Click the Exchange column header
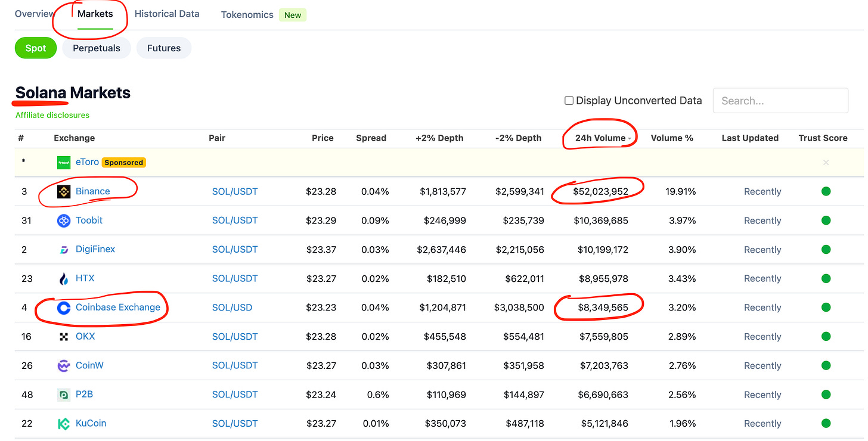Screen dimensions: 868x441 pyautogui.click(x=74, y=138)
